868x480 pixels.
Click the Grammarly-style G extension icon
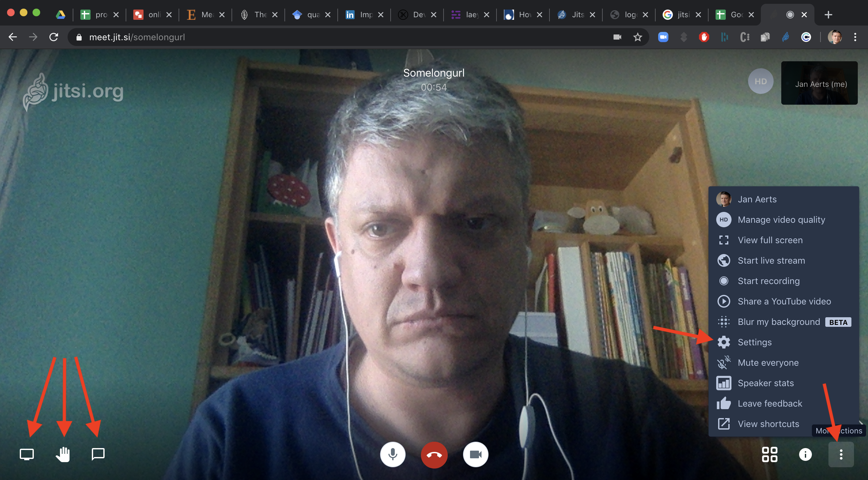click(x=806, y=37)
